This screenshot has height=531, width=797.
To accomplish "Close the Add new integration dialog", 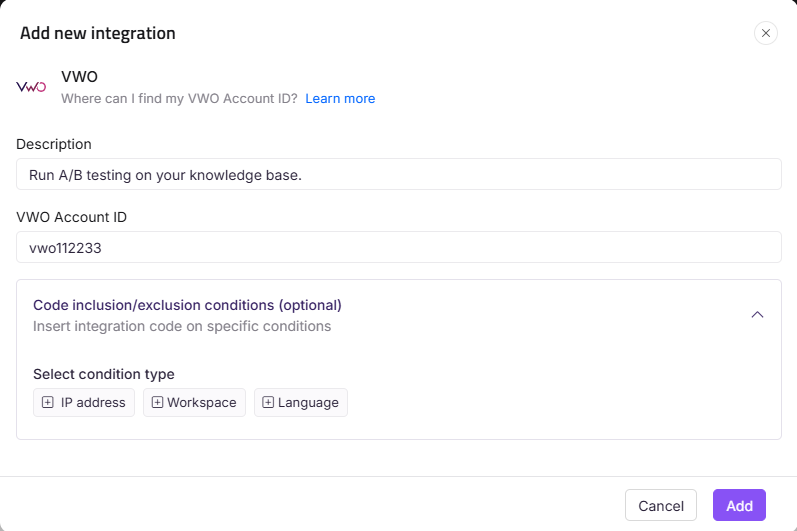I will tap(765, 33).
